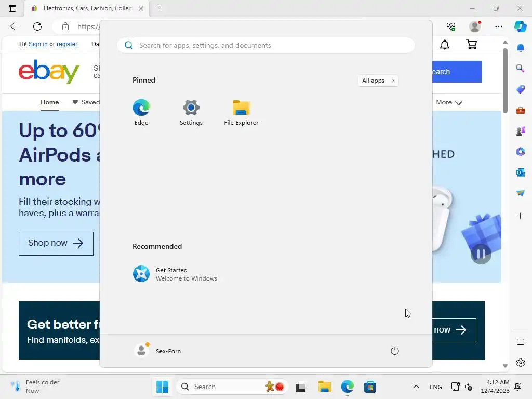Click the taskbar Search box
Screen dimensions: 532x399
tap(232, 387)
